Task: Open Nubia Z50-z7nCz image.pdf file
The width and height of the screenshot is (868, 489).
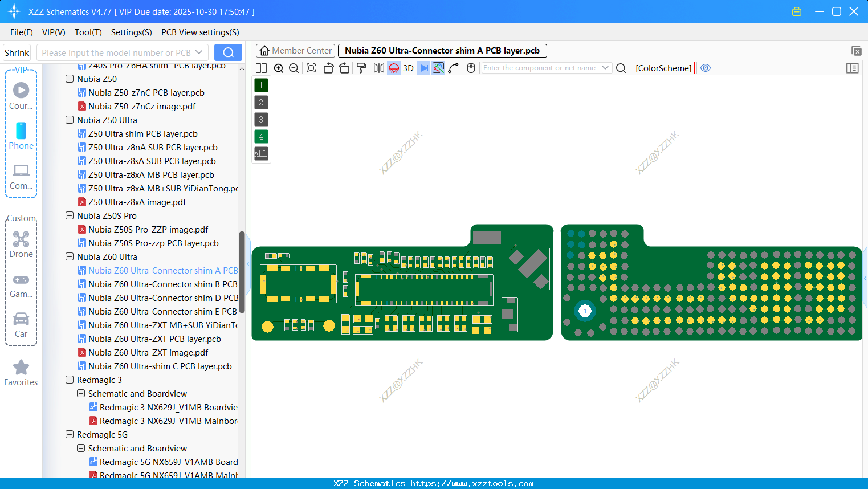Action: (x=142, y=107)
